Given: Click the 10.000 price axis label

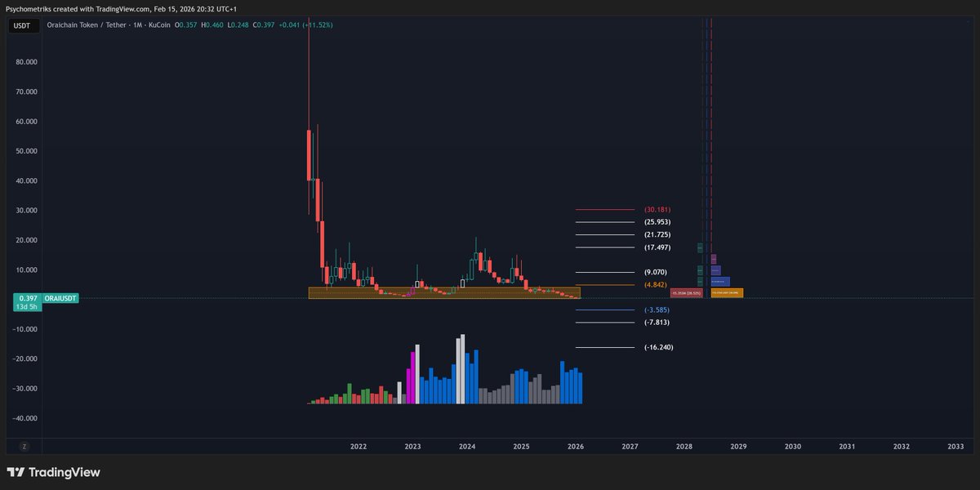Looking at the screenshot, I should [25, 269].
